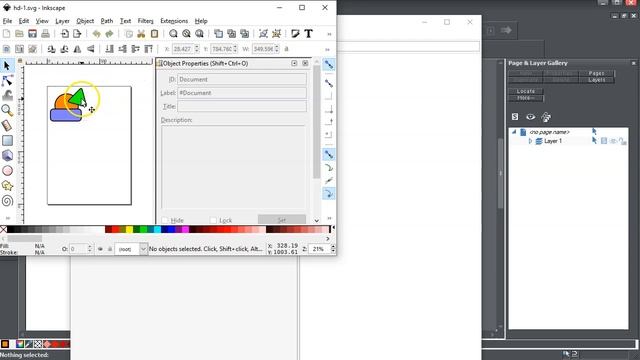Open the File menu
640x360 pixels.
(x=7, y=21)
